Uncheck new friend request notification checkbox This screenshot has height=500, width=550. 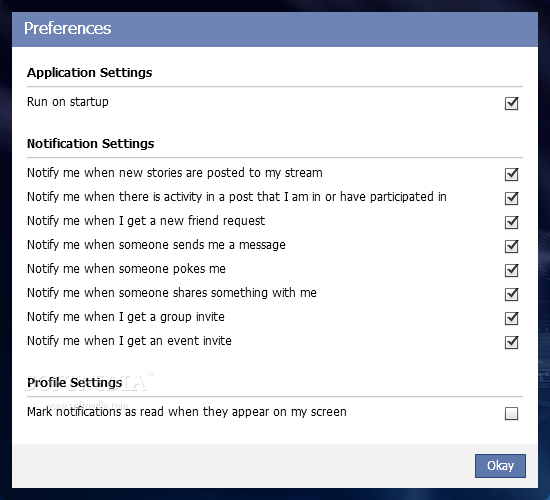pos(511,222)
